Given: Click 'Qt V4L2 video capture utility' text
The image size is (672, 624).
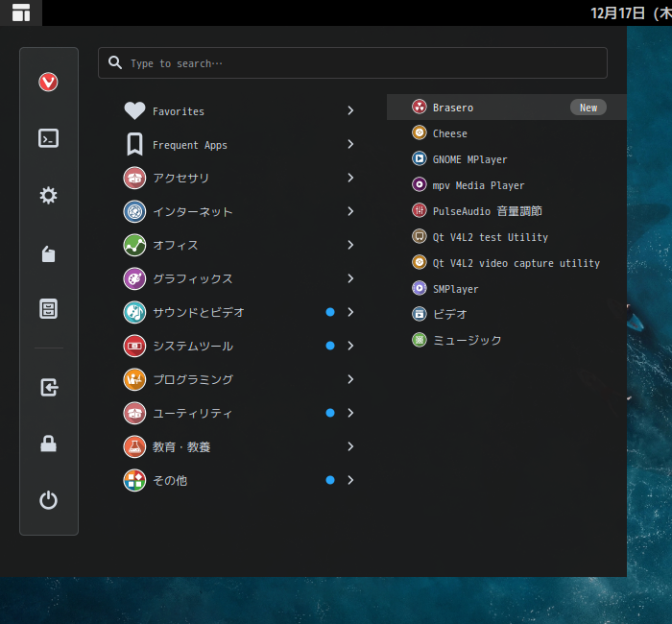Looking at the screenshot, I should pyautogui.click(x=516, y=263).
